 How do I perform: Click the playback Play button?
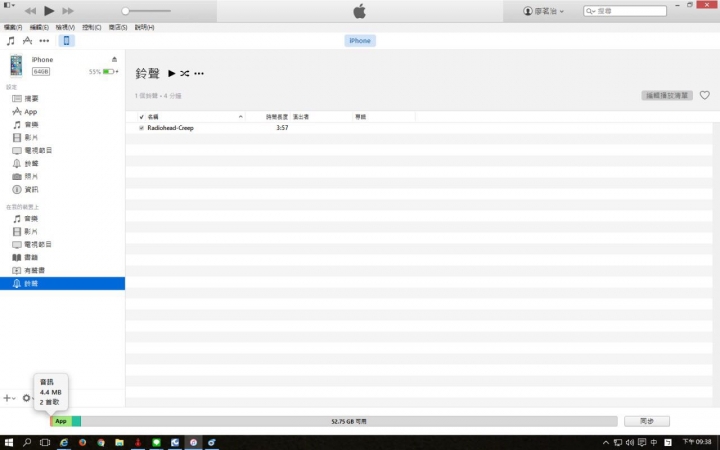click(49, 11)
